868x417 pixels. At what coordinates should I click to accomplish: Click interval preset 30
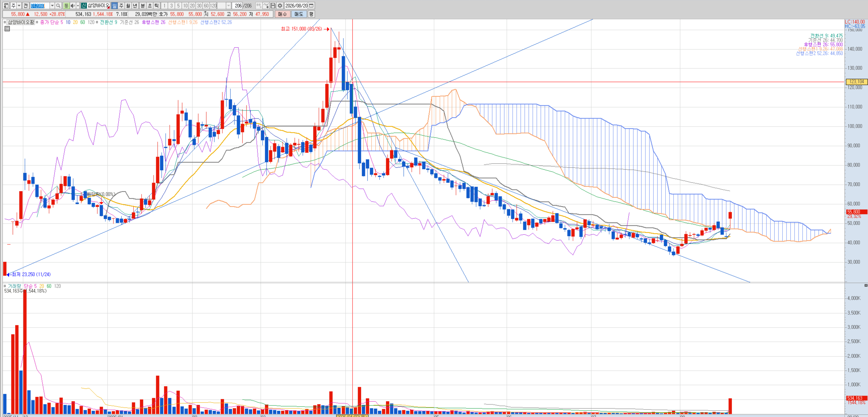tap(199, 6)
